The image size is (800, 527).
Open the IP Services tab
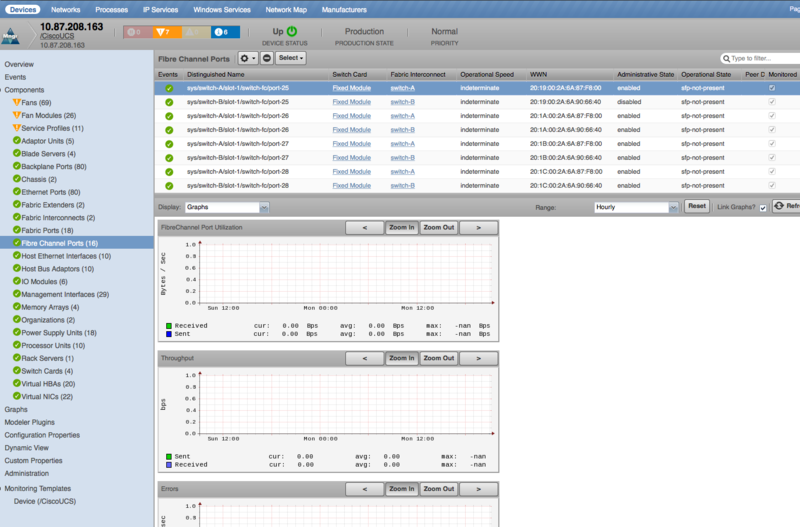160,10
